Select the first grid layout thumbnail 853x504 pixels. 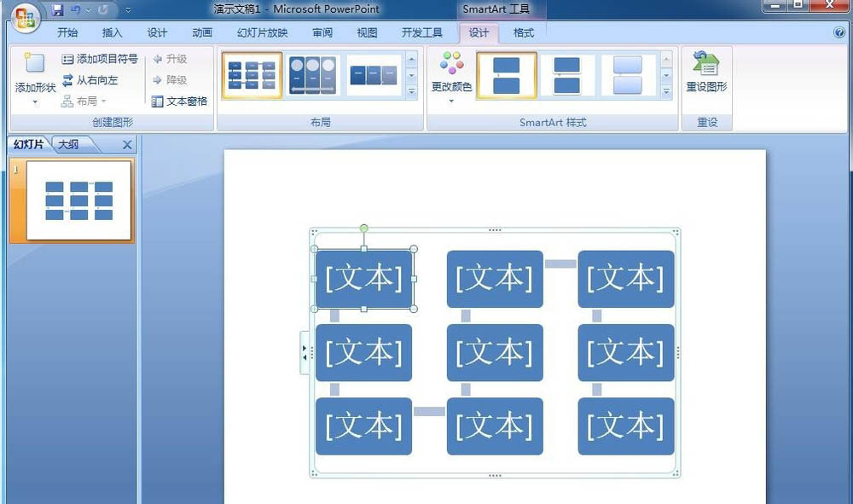point(252,75)
